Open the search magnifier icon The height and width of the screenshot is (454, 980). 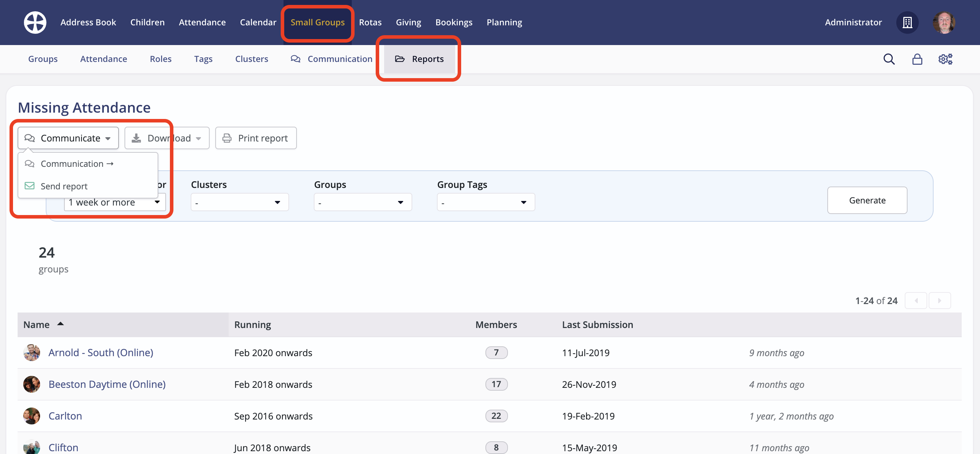tap(889, 59)
